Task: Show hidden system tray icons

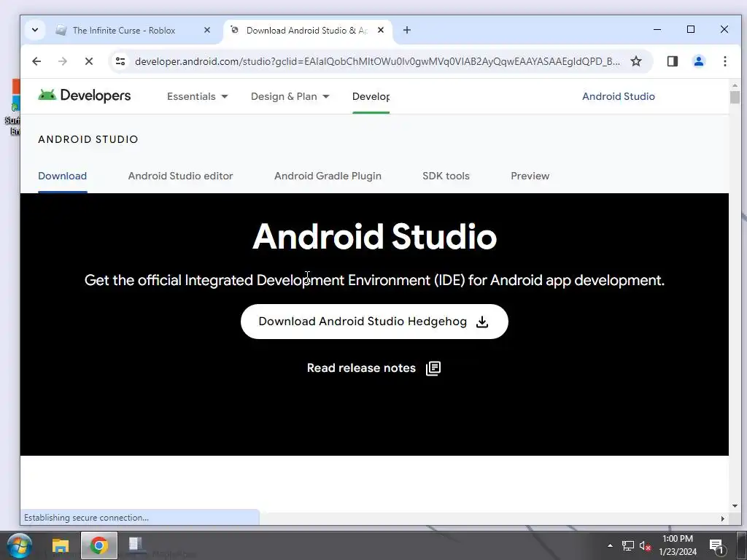Action: pos(610,545)
